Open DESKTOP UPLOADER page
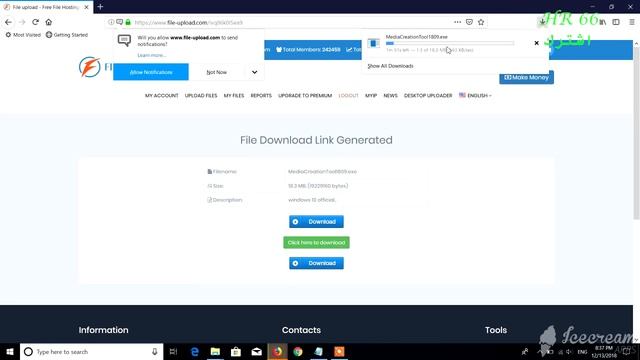This screenshot has width=640, height=360. tap(428, 96)
